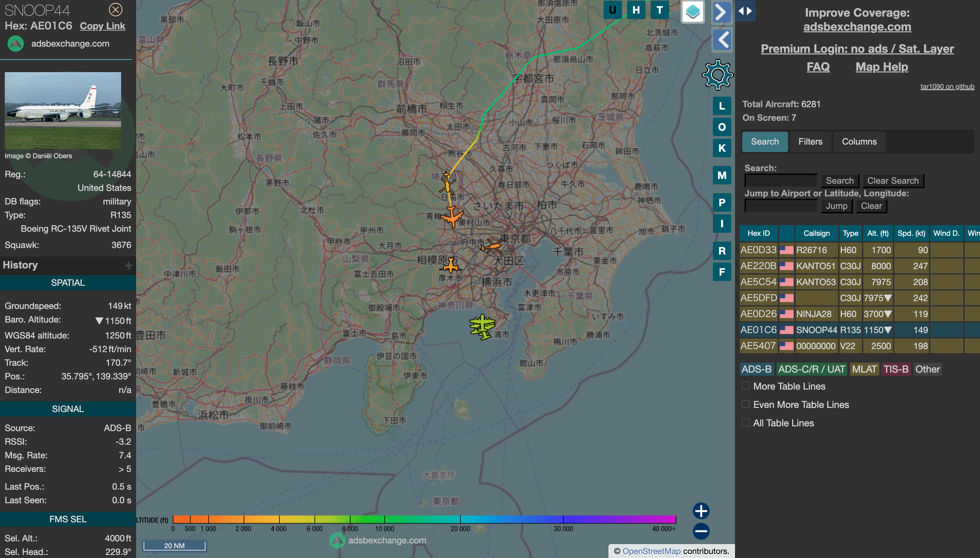Click the left chevron sidebar button

pos(722,39)
